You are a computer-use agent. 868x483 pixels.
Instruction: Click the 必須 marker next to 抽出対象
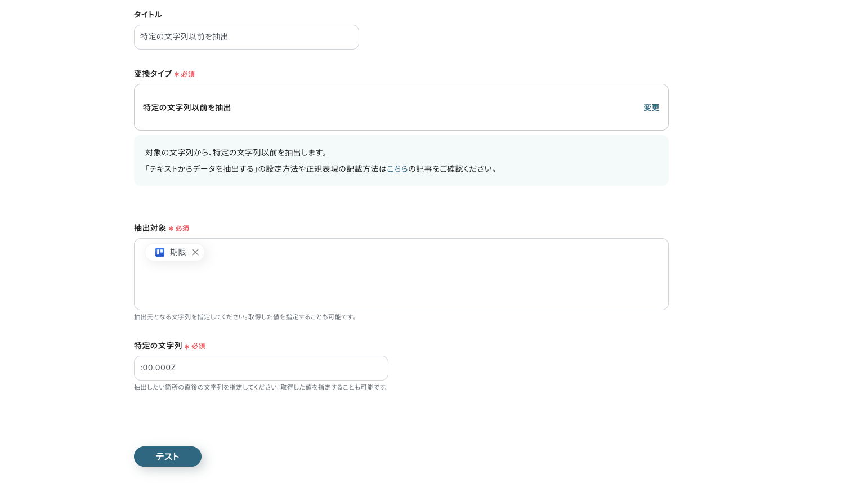point(183,228)
